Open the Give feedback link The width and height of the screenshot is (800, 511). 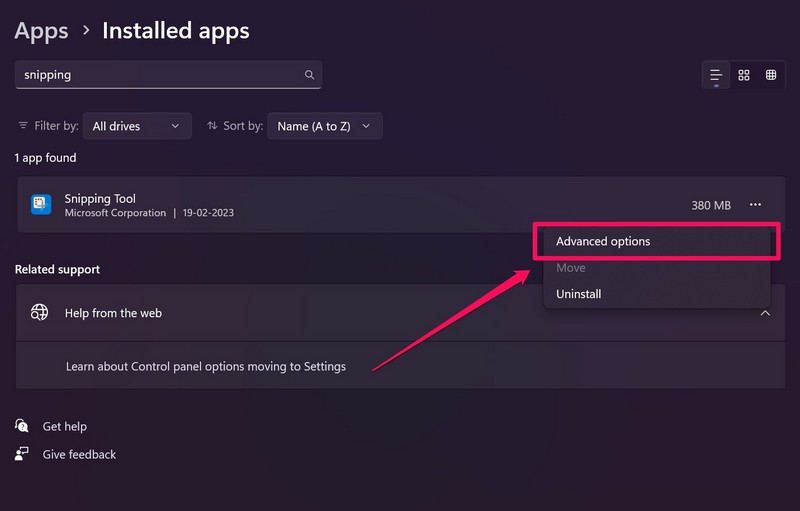79,454
